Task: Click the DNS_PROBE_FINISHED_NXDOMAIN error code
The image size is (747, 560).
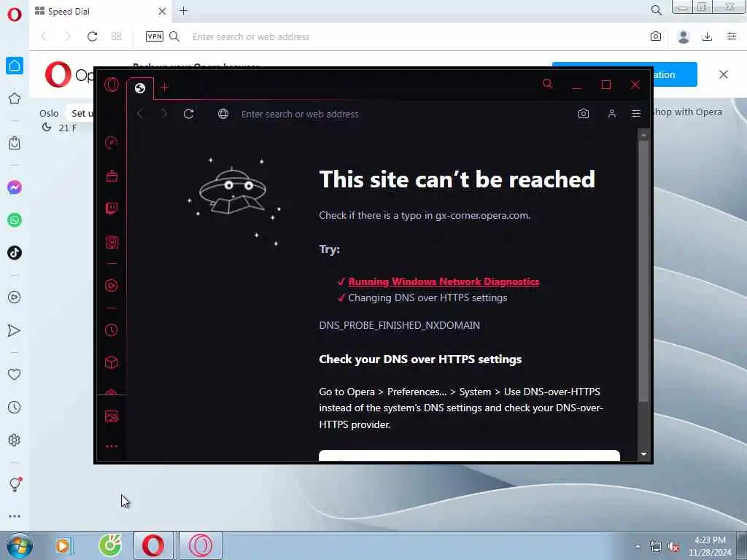Action: 399,325
